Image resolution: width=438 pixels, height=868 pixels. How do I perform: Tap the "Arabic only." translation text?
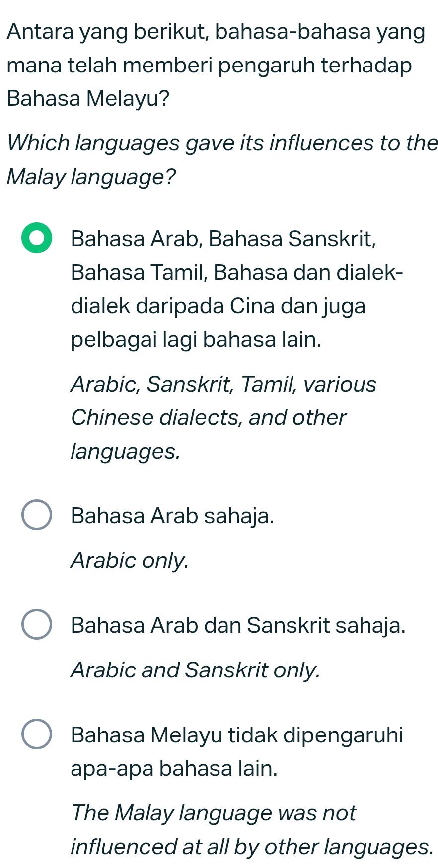(130, 560)
